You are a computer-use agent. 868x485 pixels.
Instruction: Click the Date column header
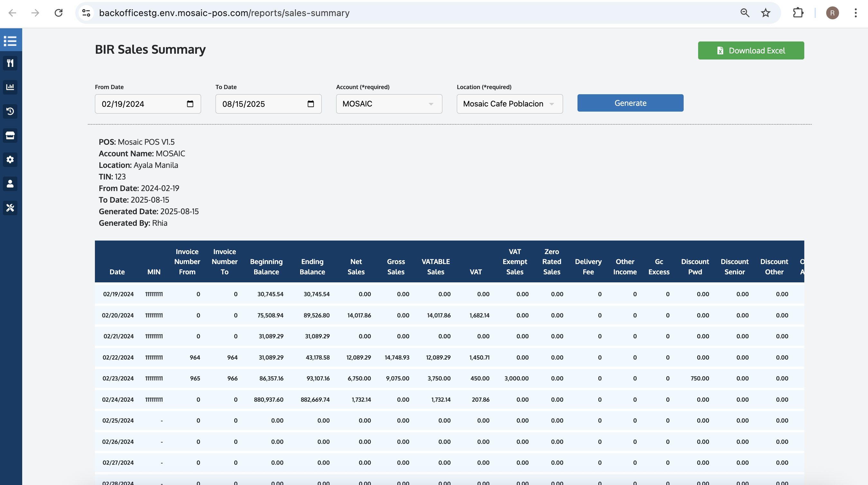(117, 271)
